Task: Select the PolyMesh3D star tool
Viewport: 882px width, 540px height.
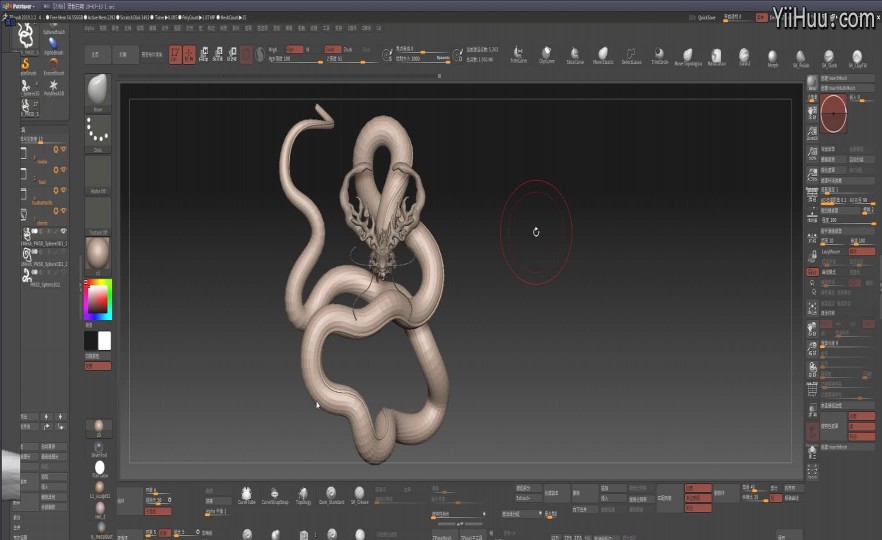Action: coord(53,87)
